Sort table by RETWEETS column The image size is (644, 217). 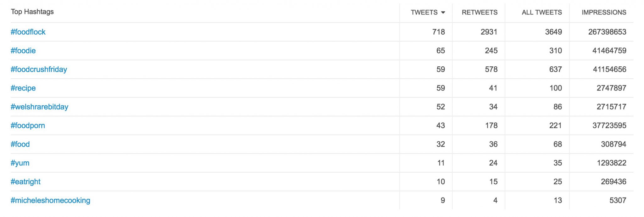479,13
